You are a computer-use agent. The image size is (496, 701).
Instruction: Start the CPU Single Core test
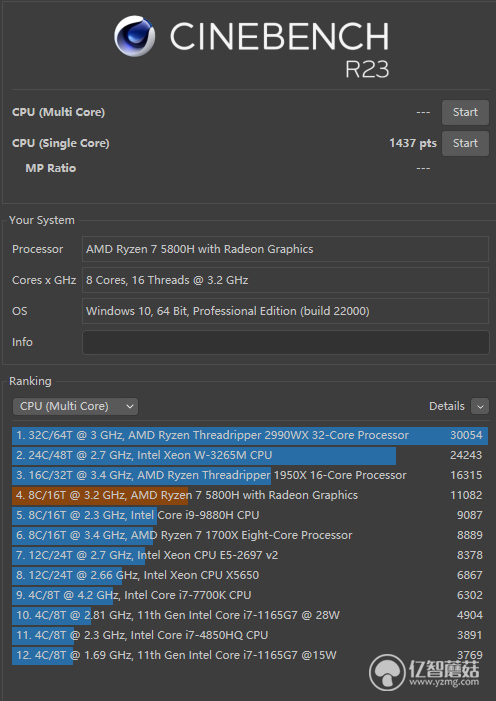(465, 143)
